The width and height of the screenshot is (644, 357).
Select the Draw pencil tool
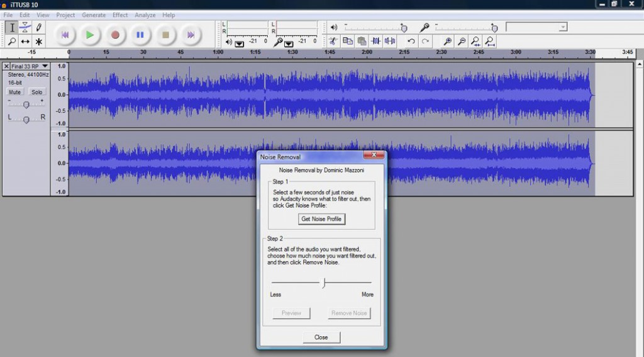click(x=38, y=28)
